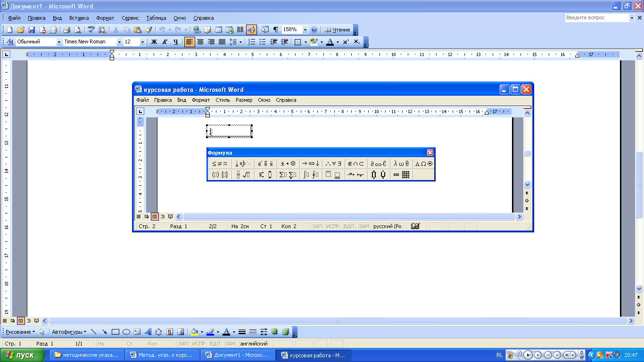Click the пуск Start button
The image size is (644, 362).
23,355
